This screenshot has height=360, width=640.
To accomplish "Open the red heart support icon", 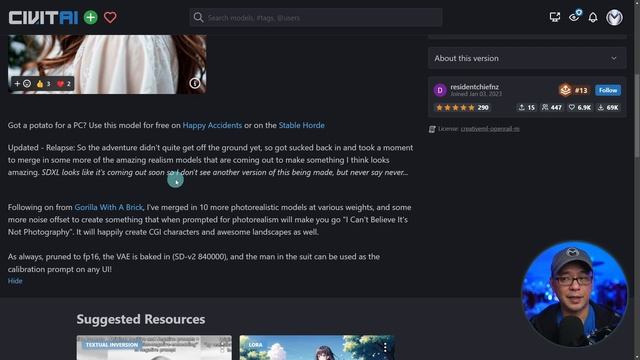I will click(110, 18).
